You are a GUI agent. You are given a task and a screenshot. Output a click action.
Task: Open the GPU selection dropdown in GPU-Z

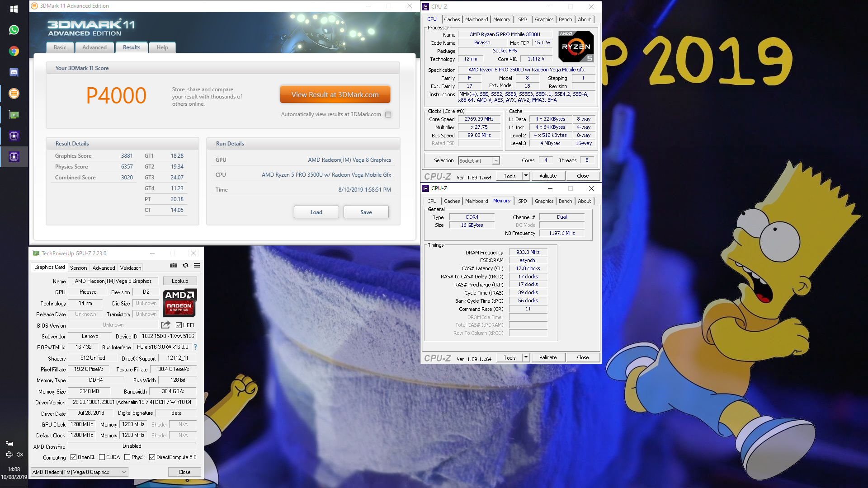(x=79, y=472)
